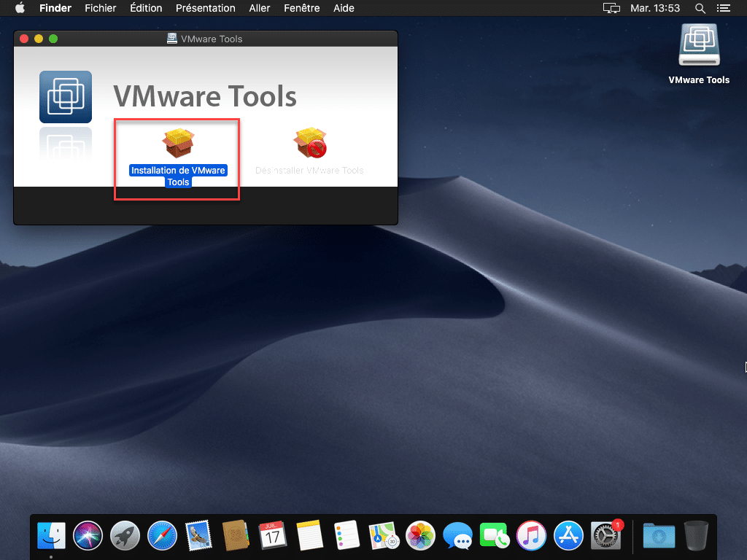Open System Preferences gear in Dock

point(605,535)
